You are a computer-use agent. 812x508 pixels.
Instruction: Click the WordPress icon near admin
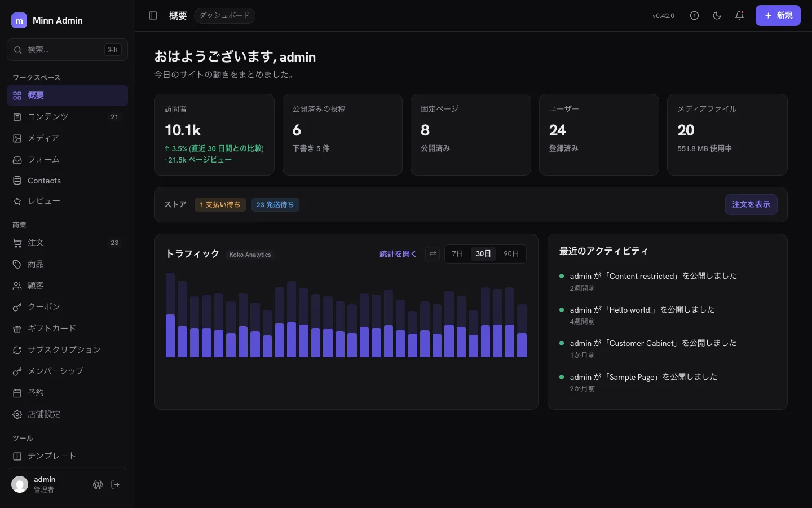pyautogui.click(x=98, y=484)
